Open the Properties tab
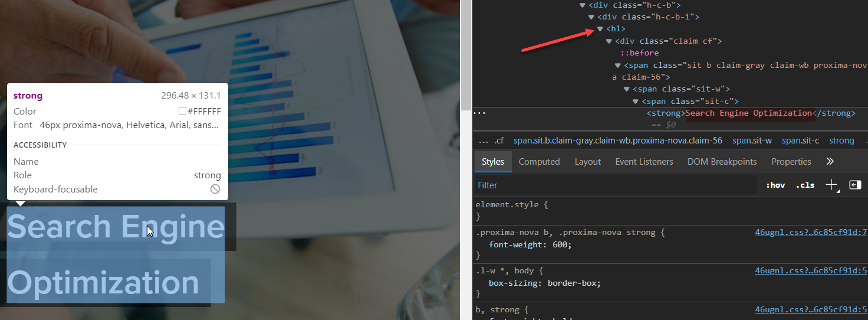868x320 pixels. point(791,161)
